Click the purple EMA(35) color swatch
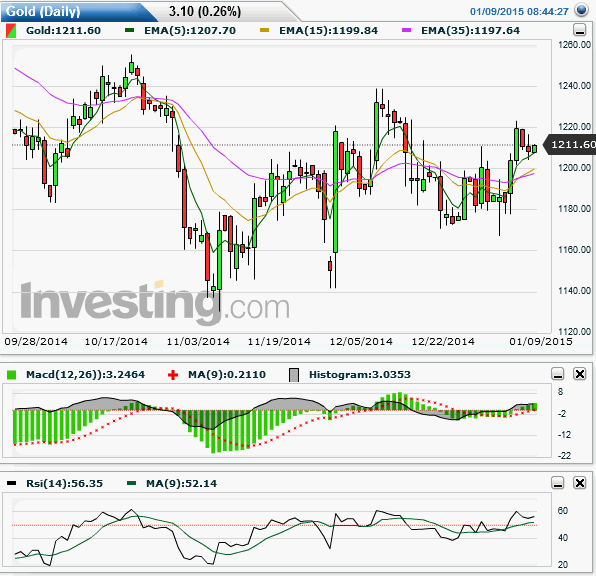 point(406,30)
